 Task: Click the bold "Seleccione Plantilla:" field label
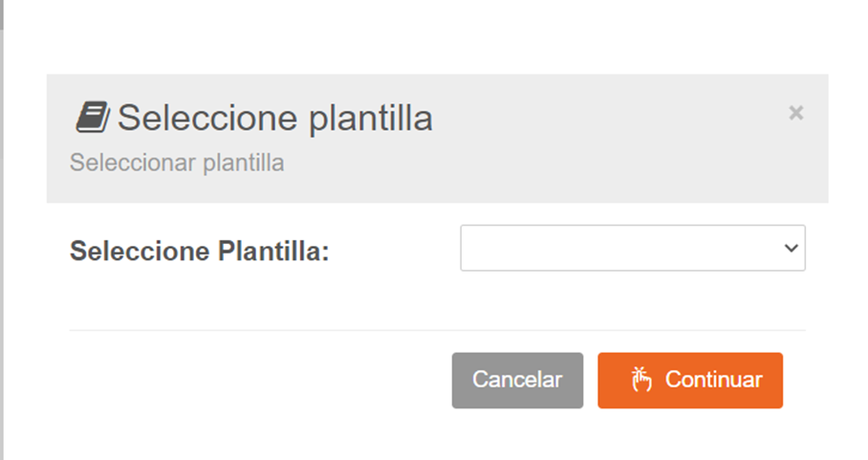(199, 252)
